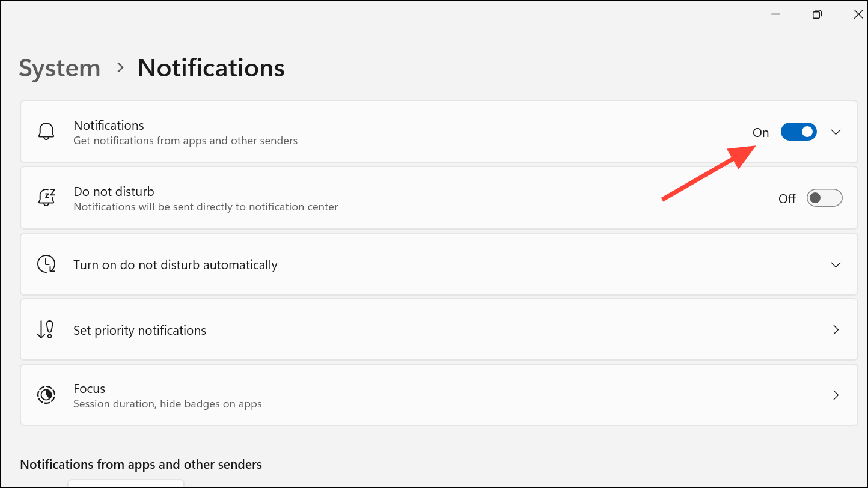
Task: Open the Set priority notifications label
Action: (x=139, y=331)
